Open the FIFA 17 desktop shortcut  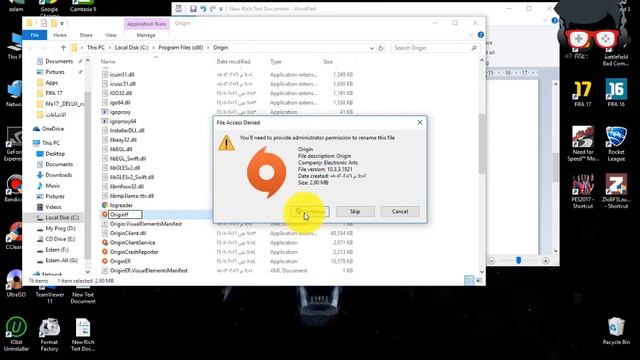point(583,93)
